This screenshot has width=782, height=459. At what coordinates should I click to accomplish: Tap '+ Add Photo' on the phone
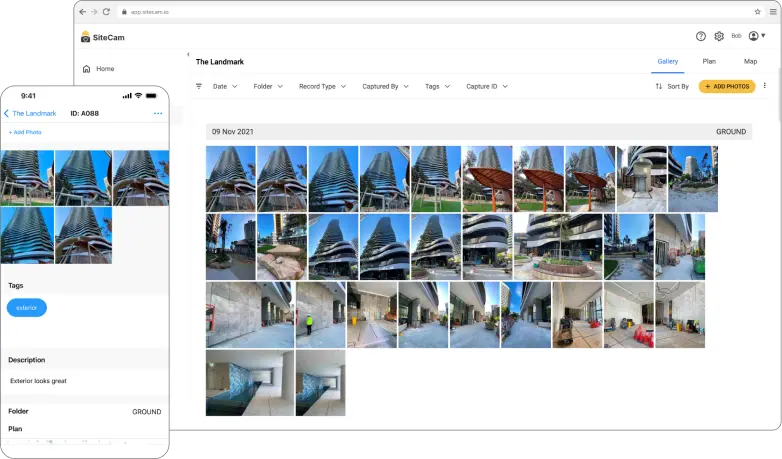click(25, 132)
